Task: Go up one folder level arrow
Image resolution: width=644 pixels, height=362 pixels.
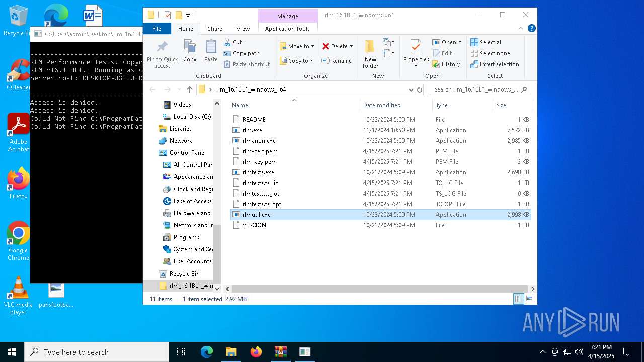Action: (x=189, y=89)
